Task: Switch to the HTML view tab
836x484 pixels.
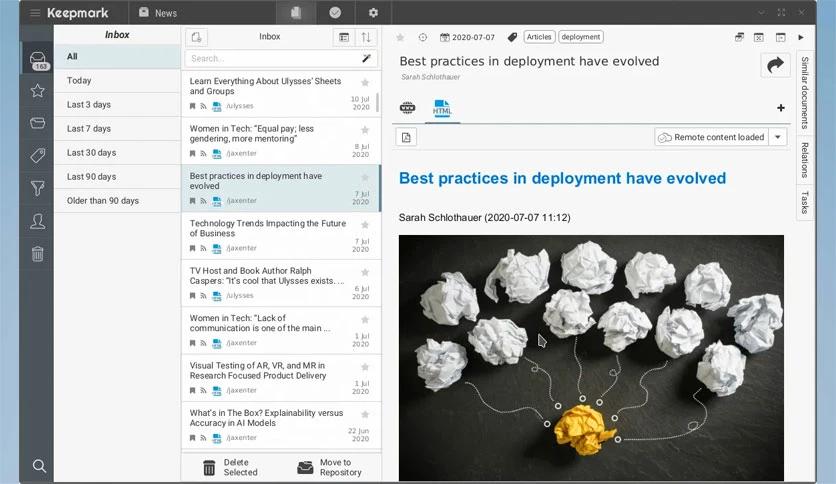Action: click(x=442, y=109)
